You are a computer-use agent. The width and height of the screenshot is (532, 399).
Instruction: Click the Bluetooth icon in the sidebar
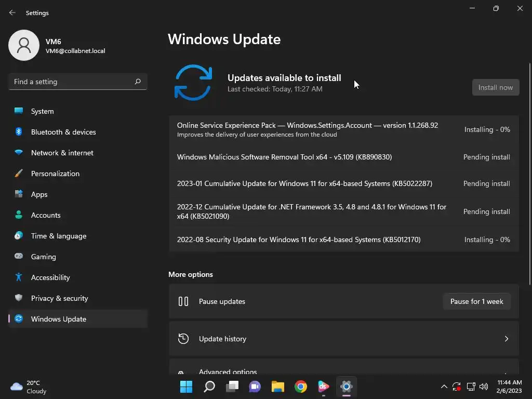click(x=19, y=131)
